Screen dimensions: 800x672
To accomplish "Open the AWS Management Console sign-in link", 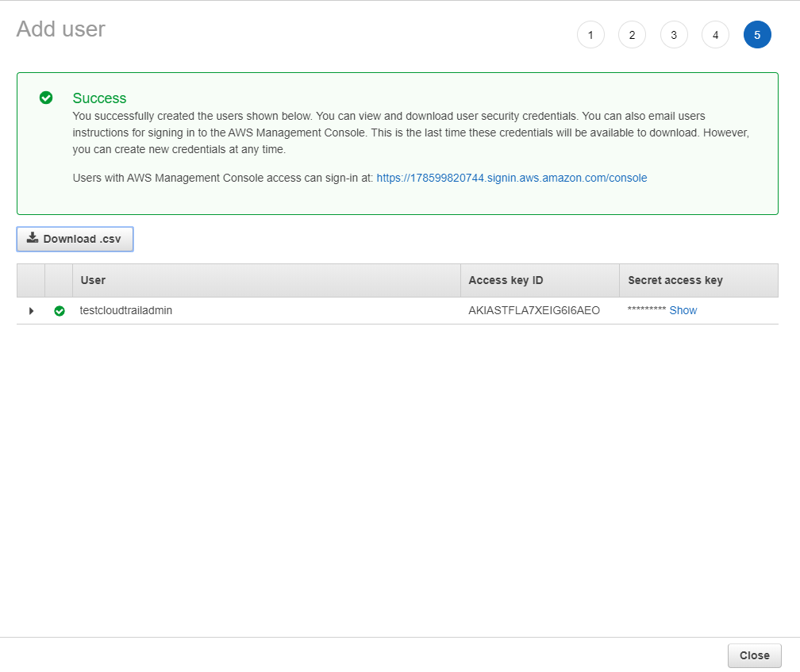I will coord(512,178).
